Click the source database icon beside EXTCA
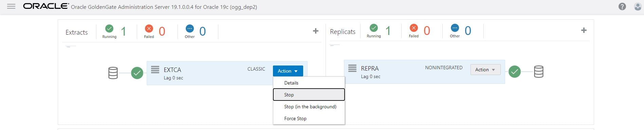Screen dimensions: 644x130 (113, 73)
